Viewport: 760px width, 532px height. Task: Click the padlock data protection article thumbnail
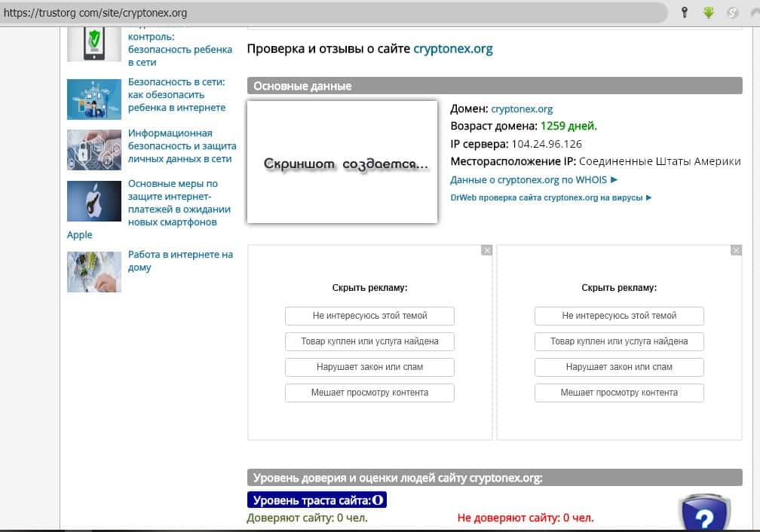click(x=94, y=149)
